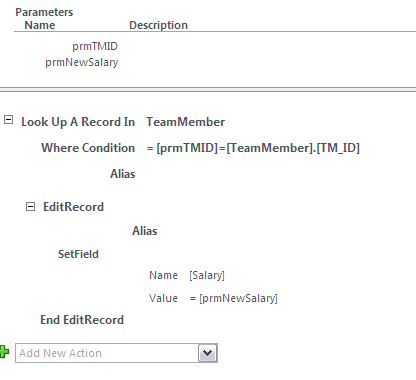Click the green plus add action icon
This screenshot has width=416, height=380.
[x=4, y=352]
